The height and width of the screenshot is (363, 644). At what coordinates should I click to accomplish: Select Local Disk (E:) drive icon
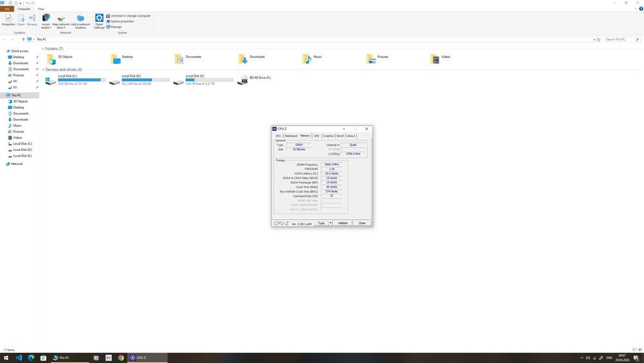point(178,82)
